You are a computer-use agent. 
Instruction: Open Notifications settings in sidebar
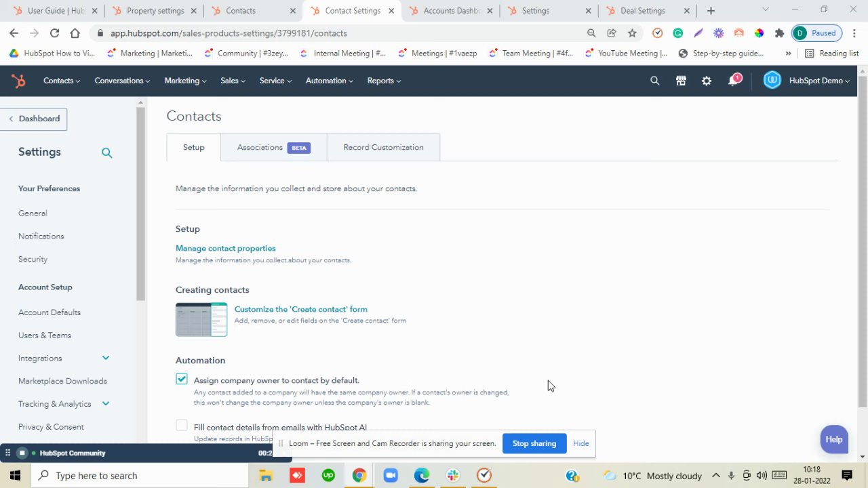tap(41, 237)
